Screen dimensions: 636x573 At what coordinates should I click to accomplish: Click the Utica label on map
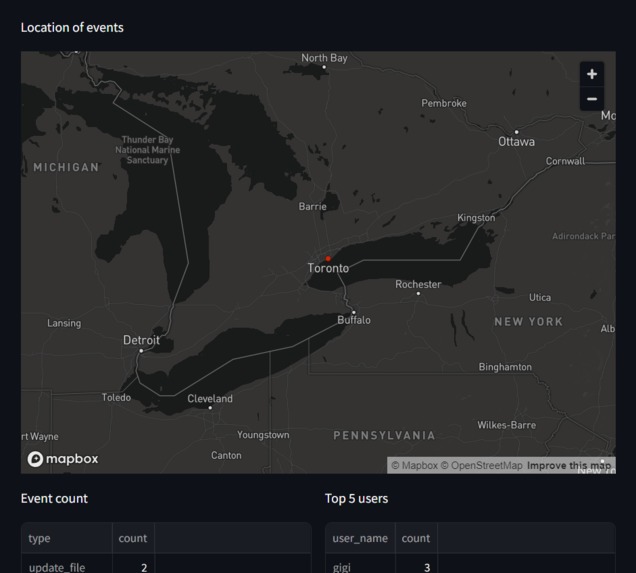540,298
